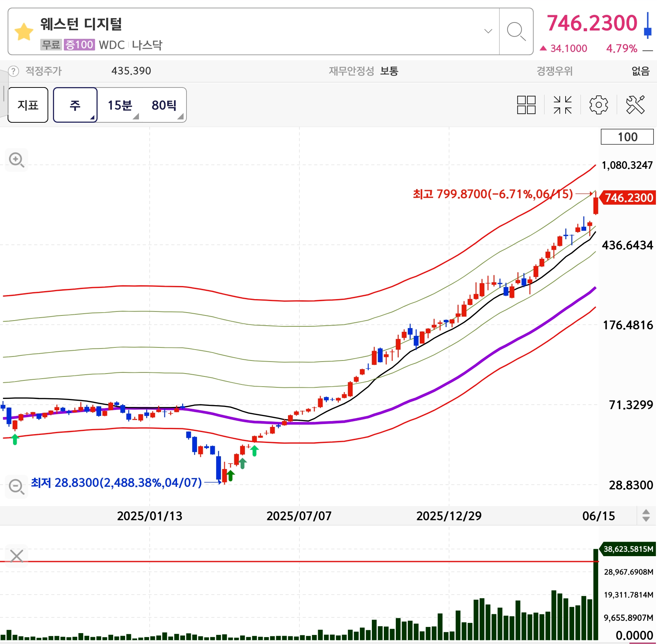Click the up-down stepper beside 06/15 date
This screenshot has width=657, height=644.
(646, 515)
